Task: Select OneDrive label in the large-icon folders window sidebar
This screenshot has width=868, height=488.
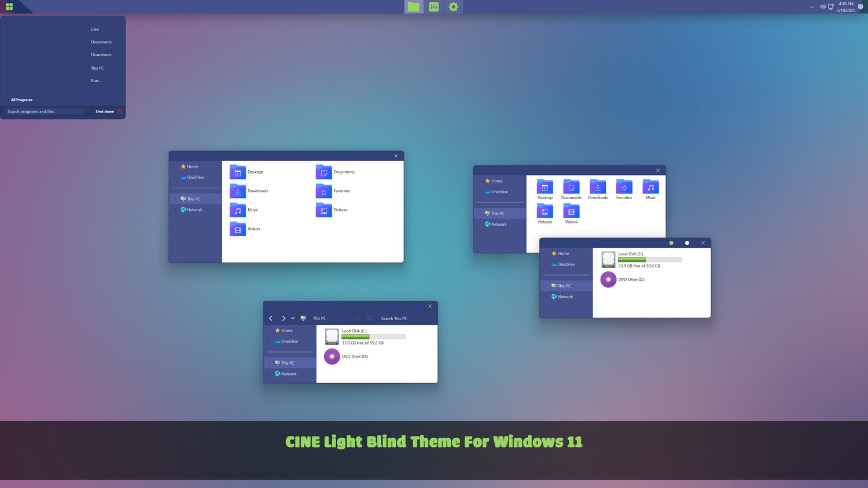Action: click(500, 192)
